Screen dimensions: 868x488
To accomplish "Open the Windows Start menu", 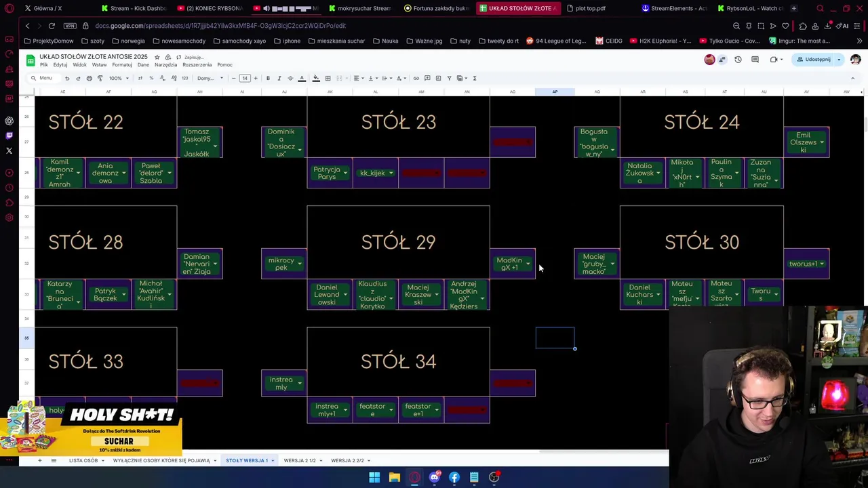I will [x=374, y=477].
